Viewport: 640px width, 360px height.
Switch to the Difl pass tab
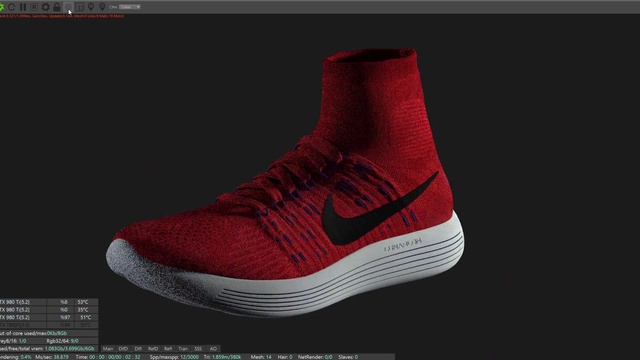click(x=138, y=349)
